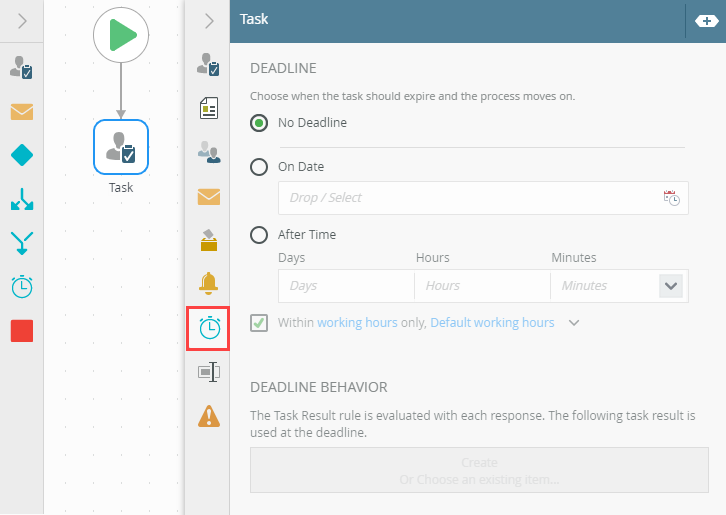
Task: Select the Task step in the left toolbox
Action: (22, 68)
